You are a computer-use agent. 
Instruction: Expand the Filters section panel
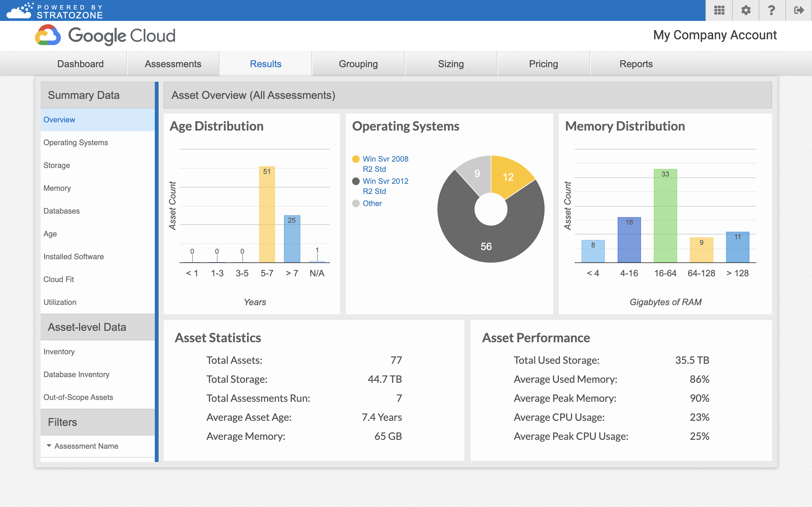click(x=96, y=422)
